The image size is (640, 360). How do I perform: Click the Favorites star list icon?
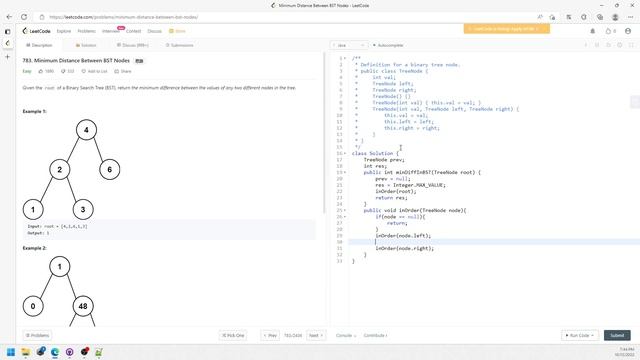569,17
